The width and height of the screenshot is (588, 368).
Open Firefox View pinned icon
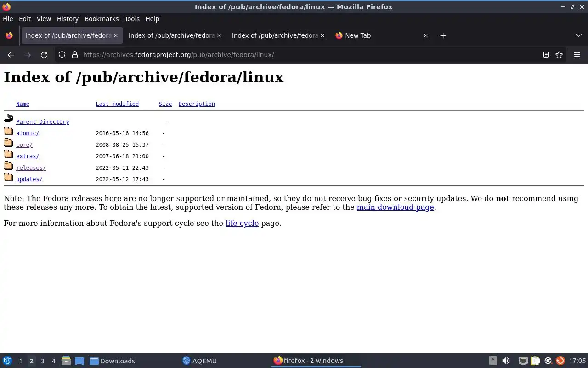pos(9,35)
